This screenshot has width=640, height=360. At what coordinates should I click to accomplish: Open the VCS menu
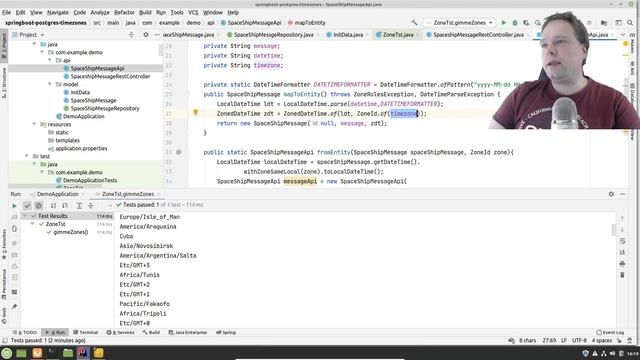click(193, 13)
